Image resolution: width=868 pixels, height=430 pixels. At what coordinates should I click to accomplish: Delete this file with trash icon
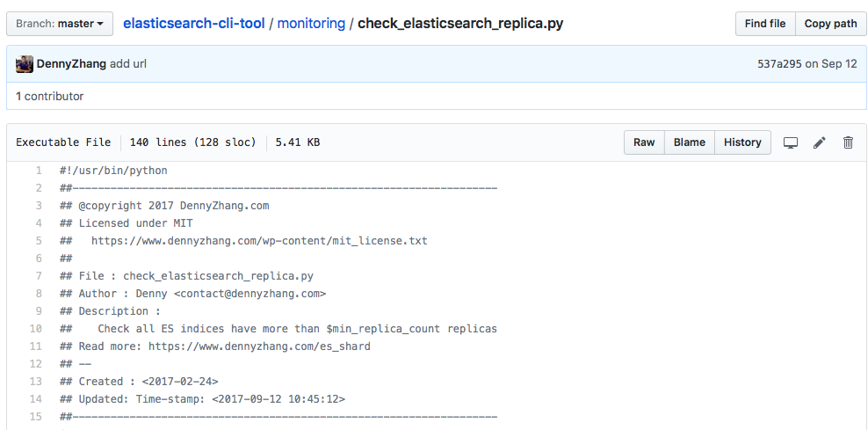[x=848, y=143]
